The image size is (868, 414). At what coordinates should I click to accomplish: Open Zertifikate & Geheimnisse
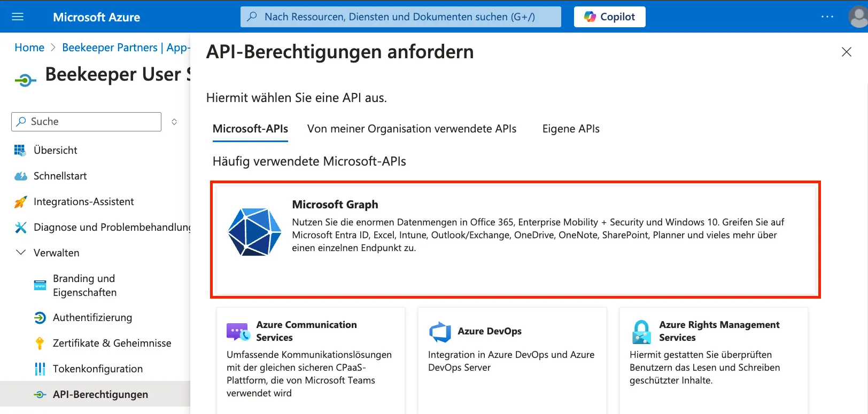pos(112,343)
